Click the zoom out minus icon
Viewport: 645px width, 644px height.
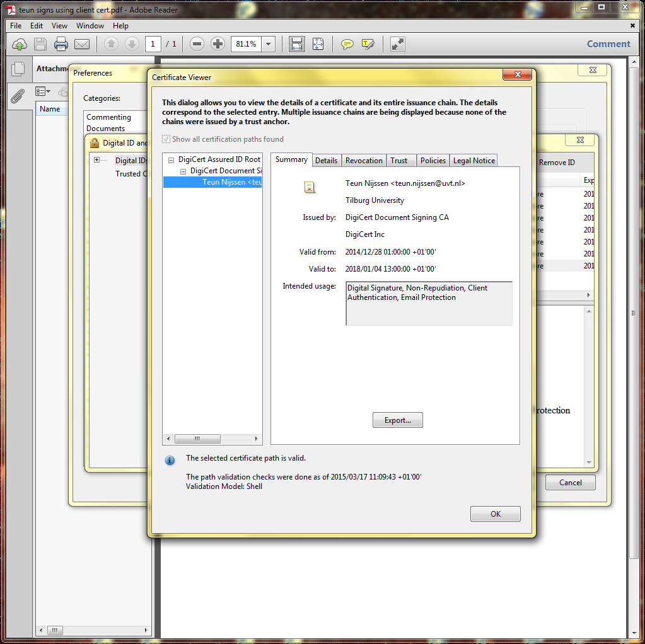click(x=197, y=44)
